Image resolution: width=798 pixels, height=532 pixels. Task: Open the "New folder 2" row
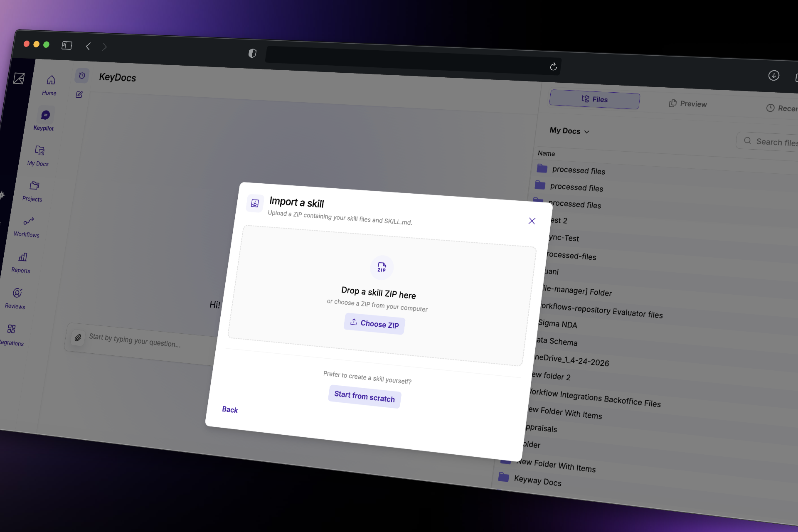[x=551, y=376]
